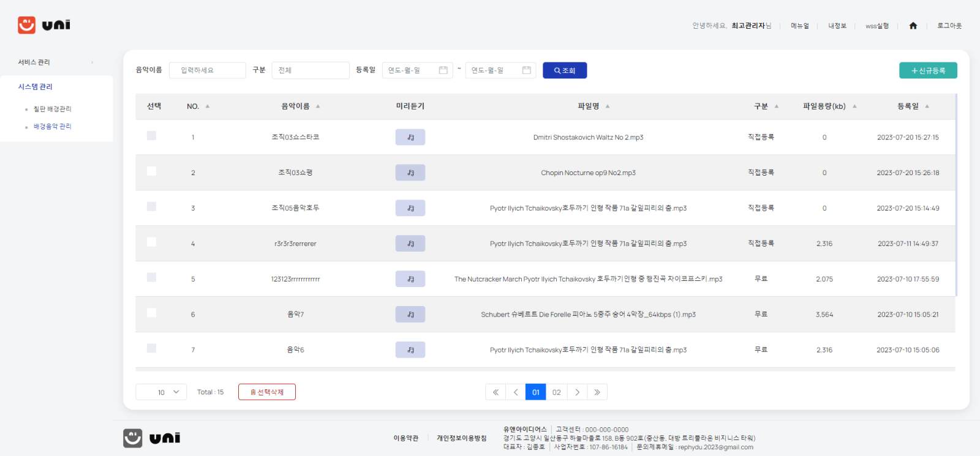Screen dimensions: 980x456
Task: Play preview of 음악7 row
Action: (410, 315)
